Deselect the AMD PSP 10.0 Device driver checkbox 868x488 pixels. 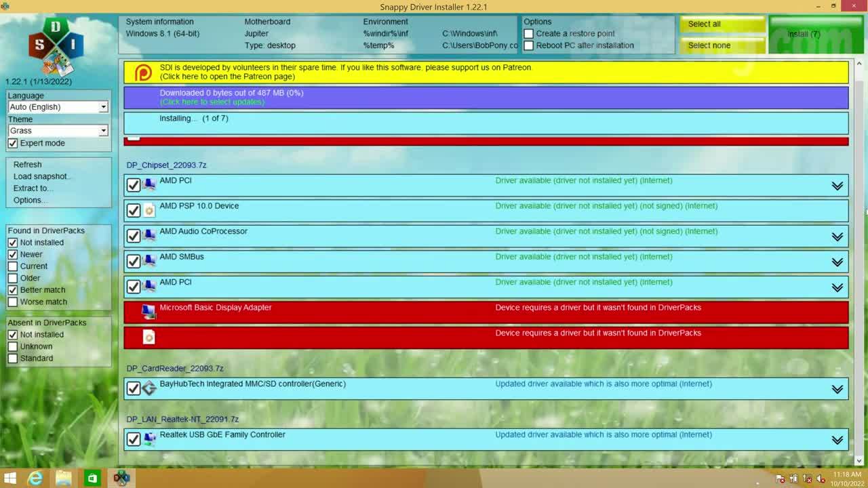click(x=134, y=210)
